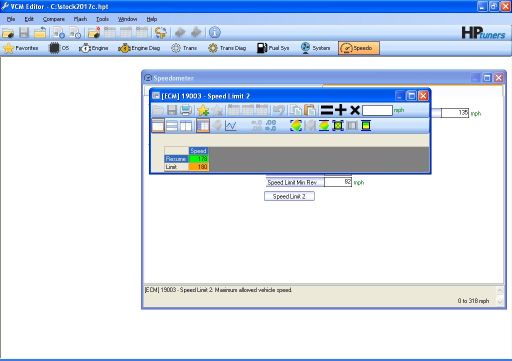The height and width of the screenshot is (361, 512).
Task: Click the colorful refresh arrows toolbar icon
Action: click(x=161, y=33)
